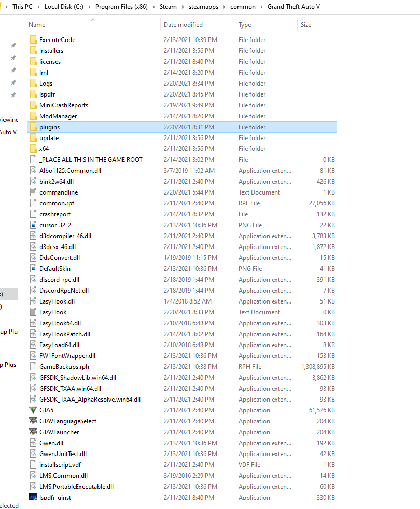The width and height of the screenshot is (420, 509).
Task: Go to the Steam breadcrumb
Action: pyautogui.click(x=168, y=7)
